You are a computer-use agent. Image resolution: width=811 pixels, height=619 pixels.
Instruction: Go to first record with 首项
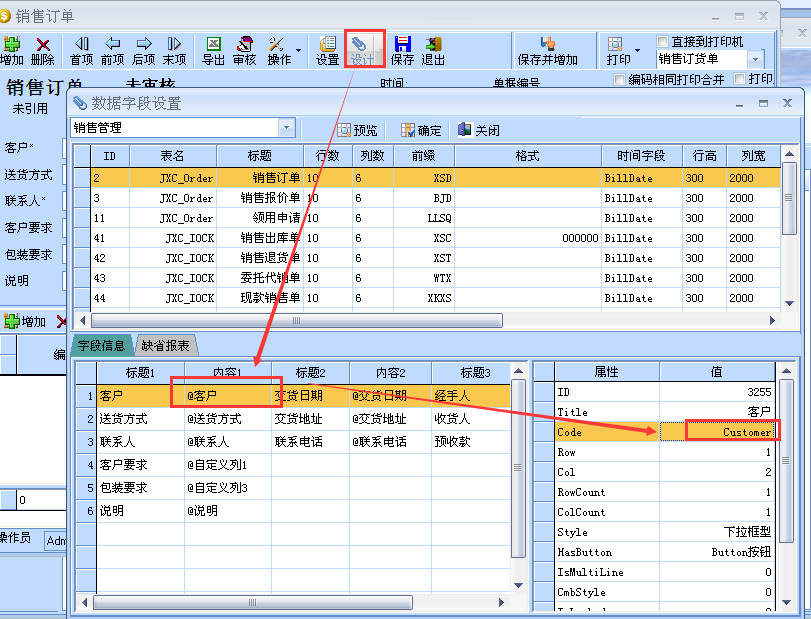coord(82,51)
